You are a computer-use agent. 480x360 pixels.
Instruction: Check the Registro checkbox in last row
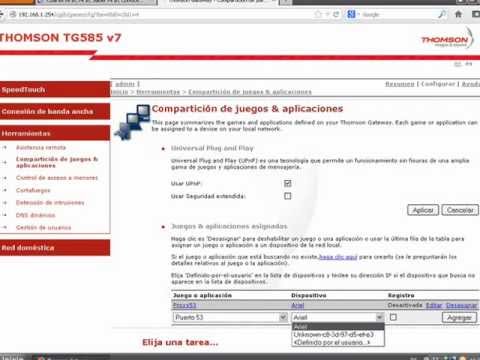pos(393,317)
